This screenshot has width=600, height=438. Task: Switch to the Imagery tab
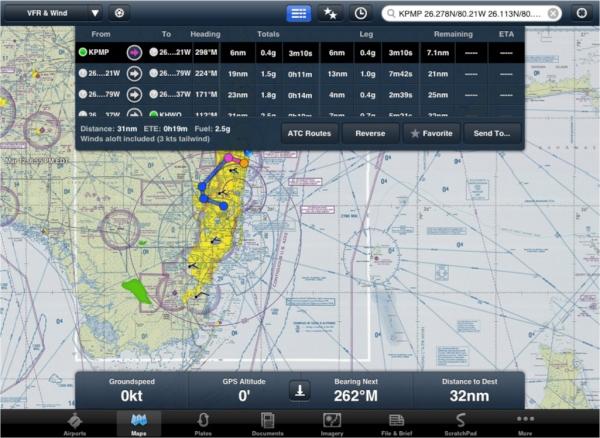point(332,424)
